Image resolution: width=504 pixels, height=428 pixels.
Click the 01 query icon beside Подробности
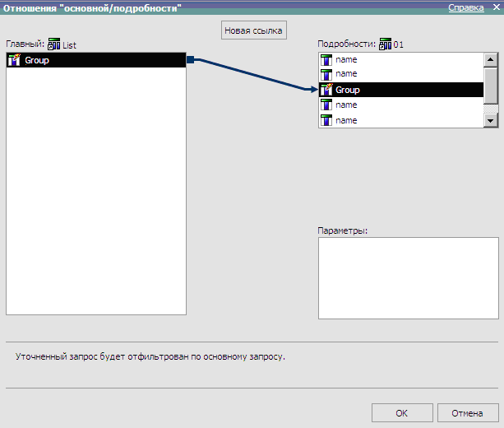click(x=385, y=44)
